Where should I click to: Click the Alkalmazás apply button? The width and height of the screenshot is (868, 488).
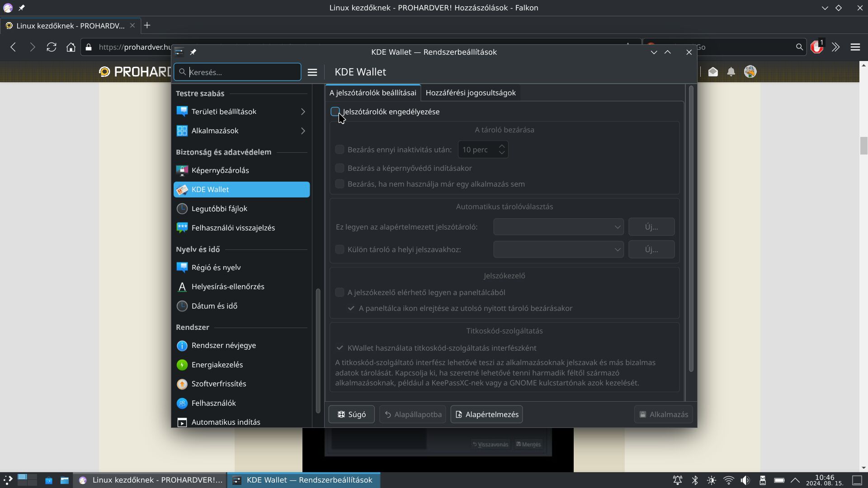[663, 414]
